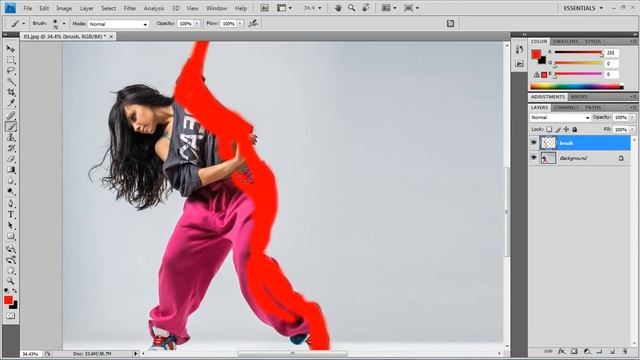Viewport: 640px width, 360px height.
Task: Select the Move tool
Action: [x=11, y=49]
